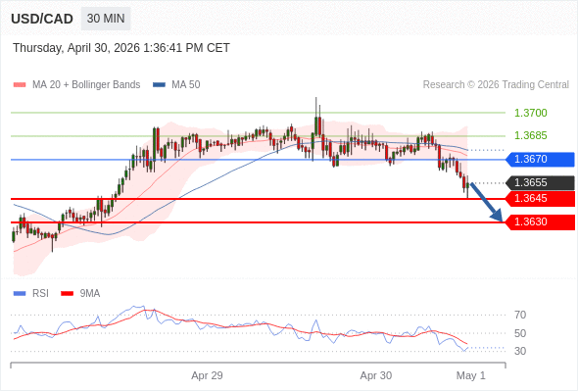Screen dimensions: 578x392
Task: Click the Research Trading Central copyright text
Action: (496, 85)
